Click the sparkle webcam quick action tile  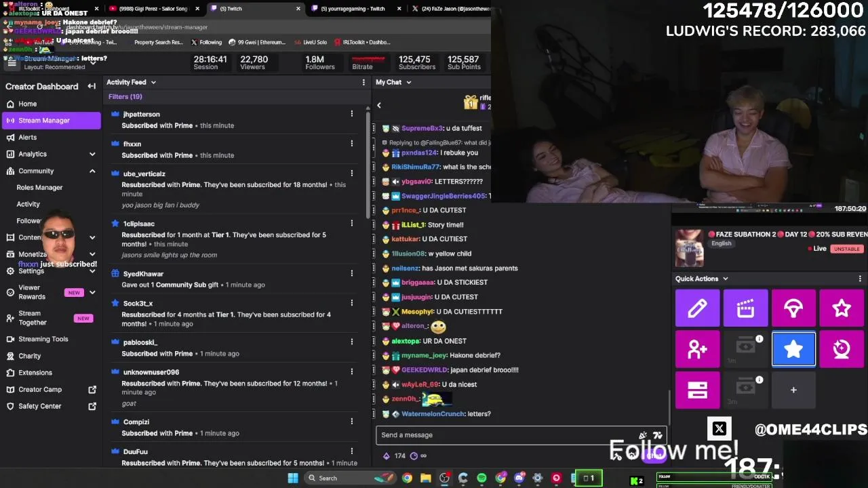click(x=842, y=349)
